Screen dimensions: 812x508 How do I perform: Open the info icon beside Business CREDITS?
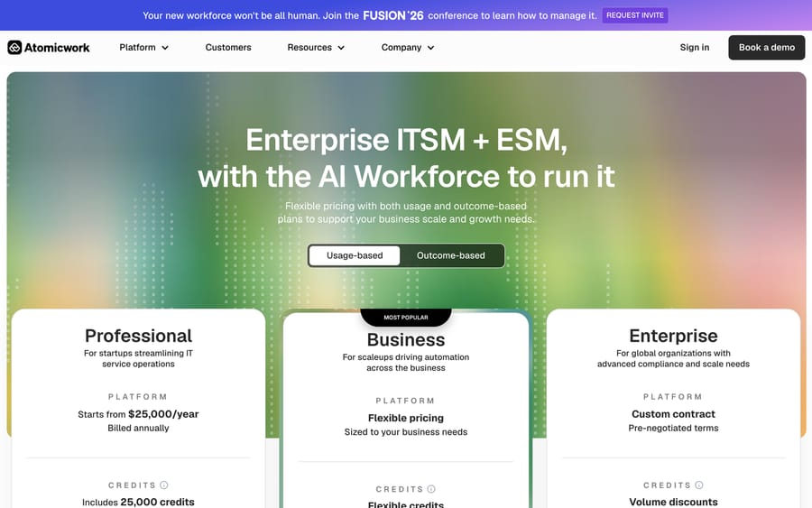pyautogui.click(x=431, y=489)
